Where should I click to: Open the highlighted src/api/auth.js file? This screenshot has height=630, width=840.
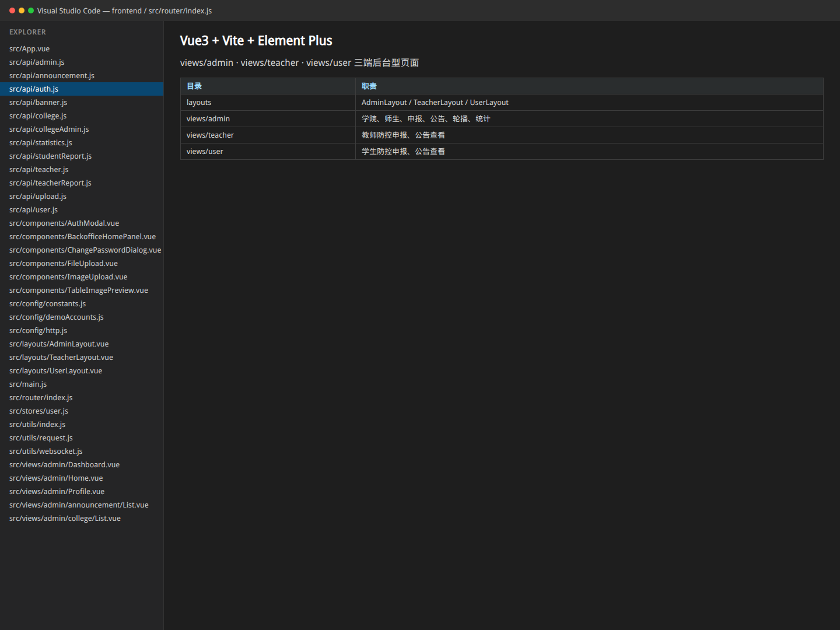[x=82, y=89]
